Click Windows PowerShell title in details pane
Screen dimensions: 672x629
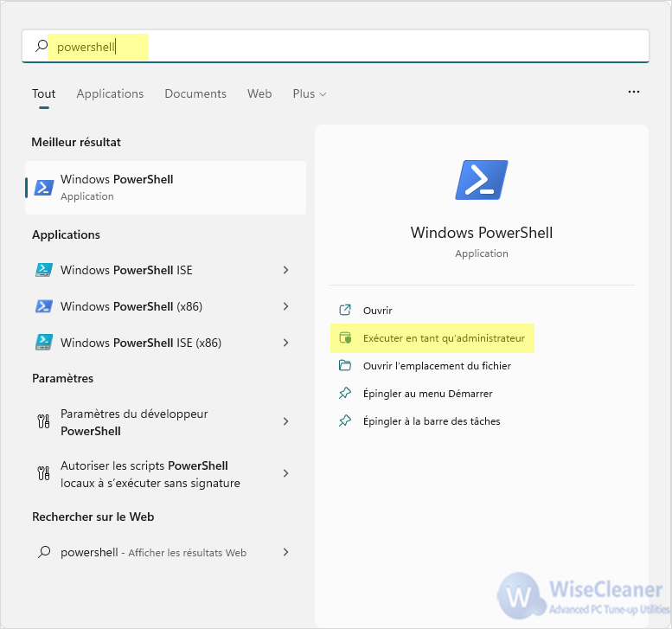[x=481, y=233]
